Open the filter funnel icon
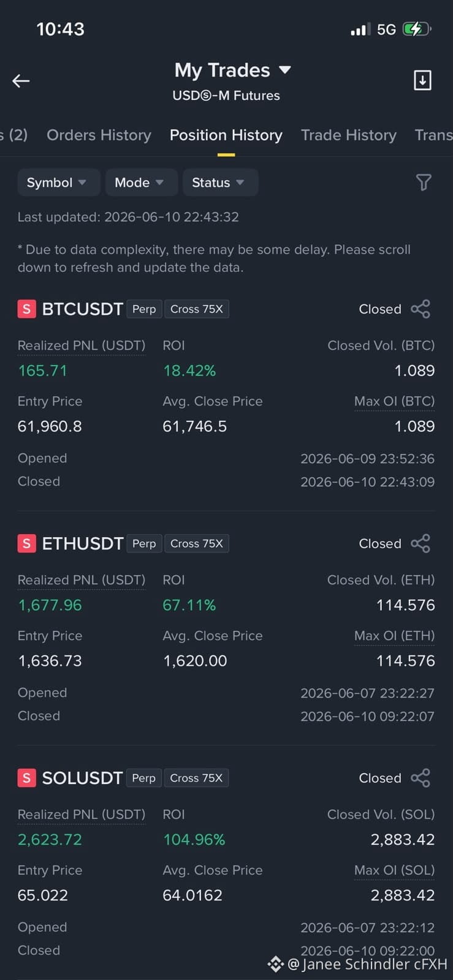The width and height of the screenshot is (453, 980). [424, 182]
